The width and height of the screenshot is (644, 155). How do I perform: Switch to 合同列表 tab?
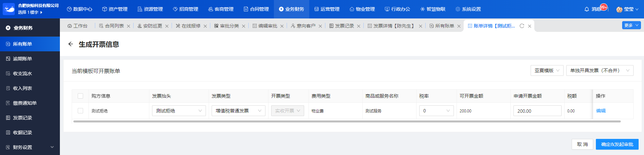(111, 26)
